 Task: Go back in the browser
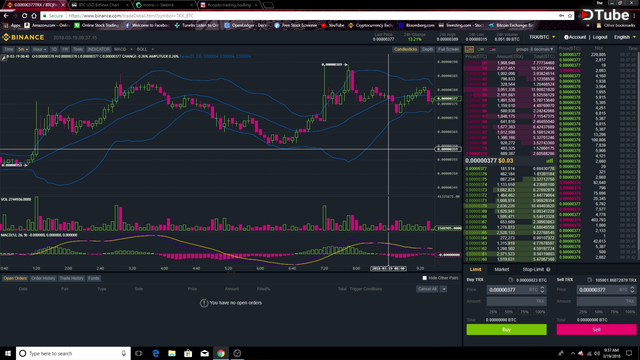click(6, 16)
